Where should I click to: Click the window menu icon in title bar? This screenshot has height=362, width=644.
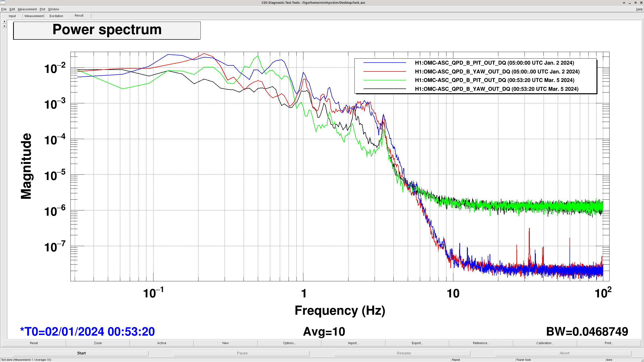click(x=3, y=3)
